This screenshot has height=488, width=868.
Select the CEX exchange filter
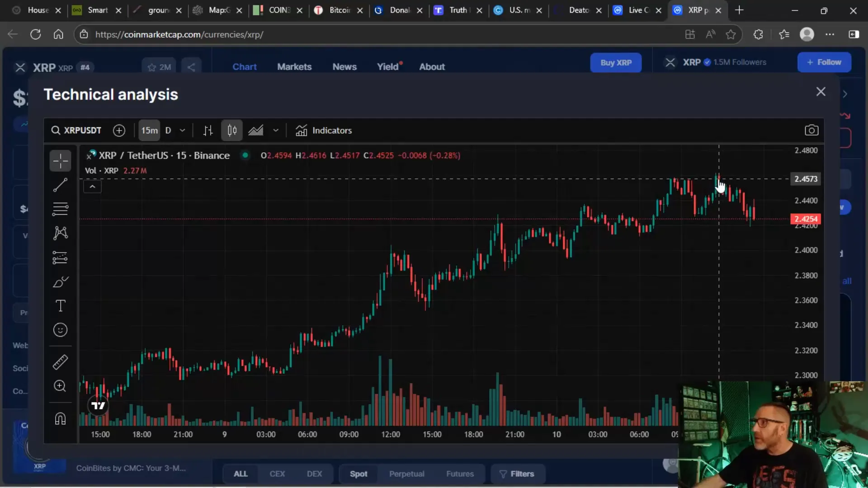point(277,474)
